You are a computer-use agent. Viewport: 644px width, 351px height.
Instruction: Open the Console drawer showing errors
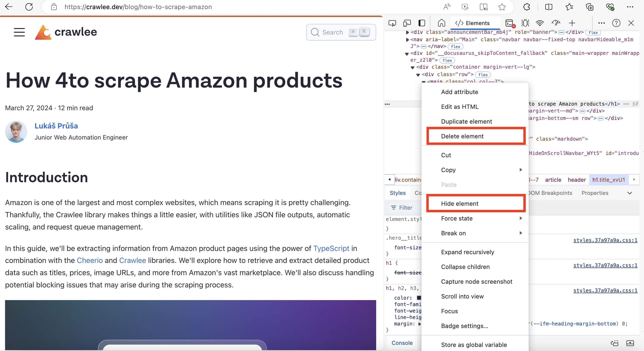click(509, 23)
